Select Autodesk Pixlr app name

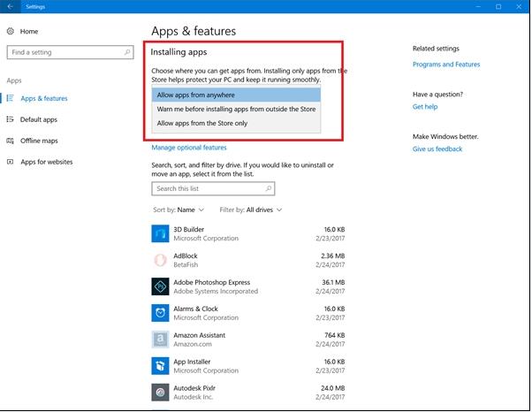coord(194,388)
